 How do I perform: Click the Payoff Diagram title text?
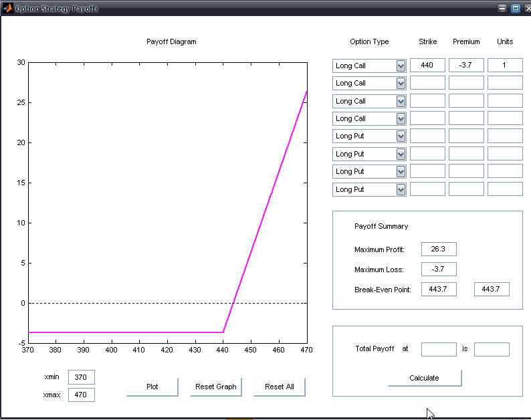(171, 41)
